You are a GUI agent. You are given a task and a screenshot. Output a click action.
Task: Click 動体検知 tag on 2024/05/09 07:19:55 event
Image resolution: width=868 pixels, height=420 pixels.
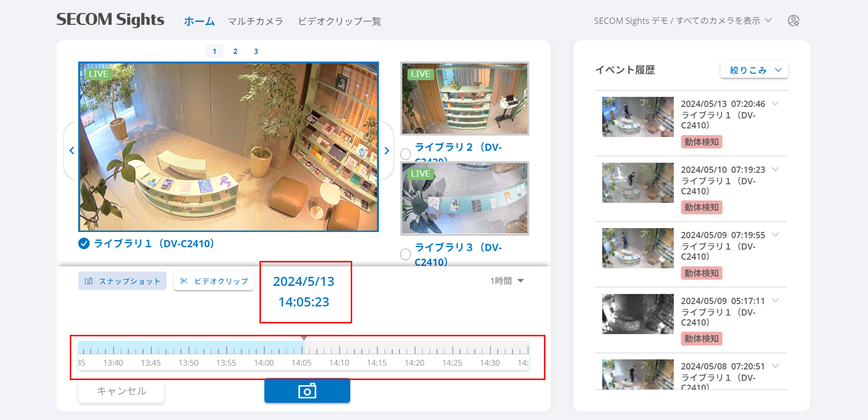click(702, 273)
